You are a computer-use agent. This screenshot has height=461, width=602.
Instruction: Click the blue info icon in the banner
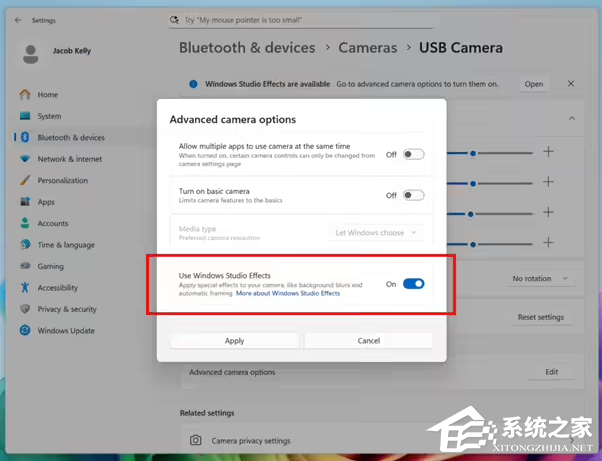tap(194, 84)
